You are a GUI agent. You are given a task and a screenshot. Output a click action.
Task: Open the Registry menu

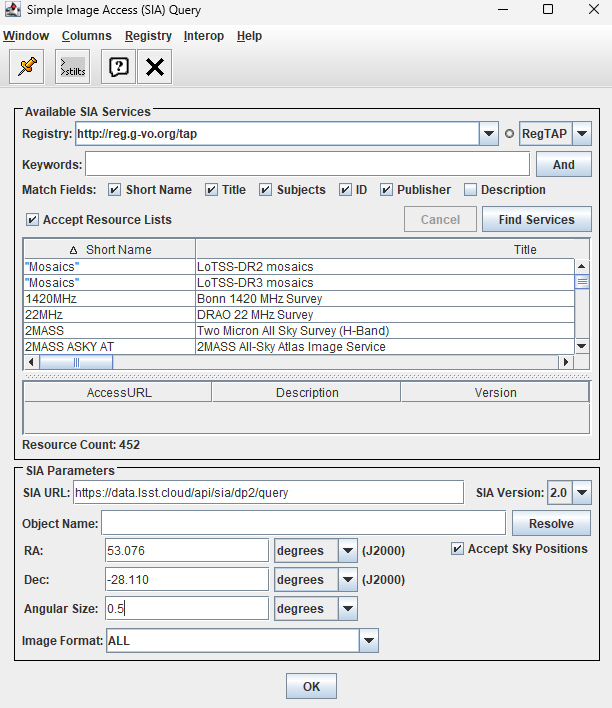pos(148,36)
